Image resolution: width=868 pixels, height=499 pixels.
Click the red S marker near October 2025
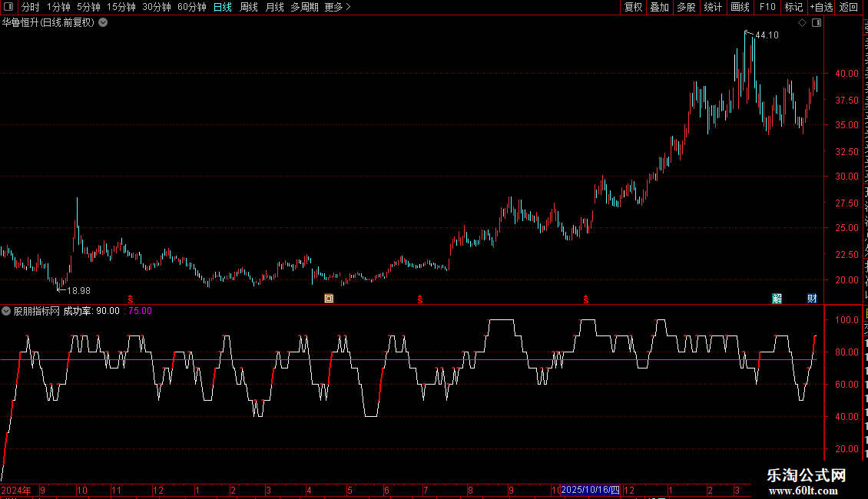[585, 299]
